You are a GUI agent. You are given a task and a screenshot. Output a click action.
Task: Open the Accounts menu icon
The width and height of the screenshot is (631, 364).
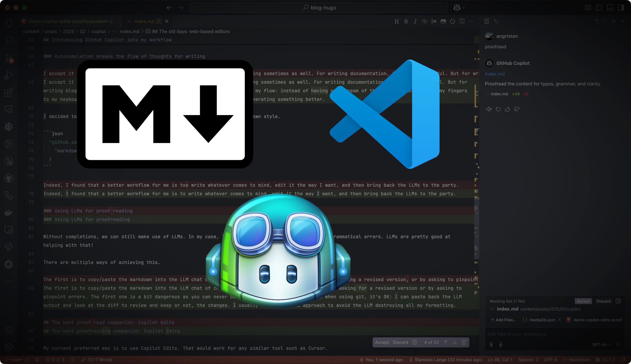(x=9, y=330)
